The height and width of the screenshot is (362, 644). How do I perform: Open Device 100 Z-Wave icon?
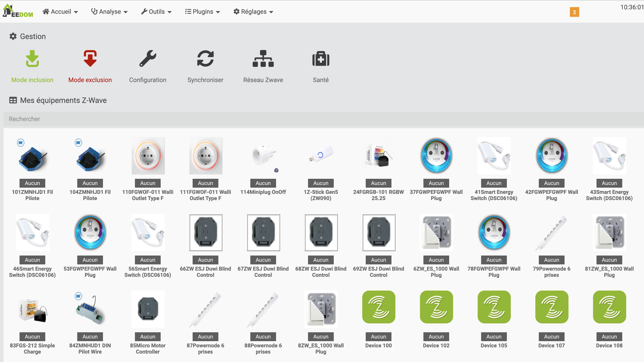click(x=379, y=307)
